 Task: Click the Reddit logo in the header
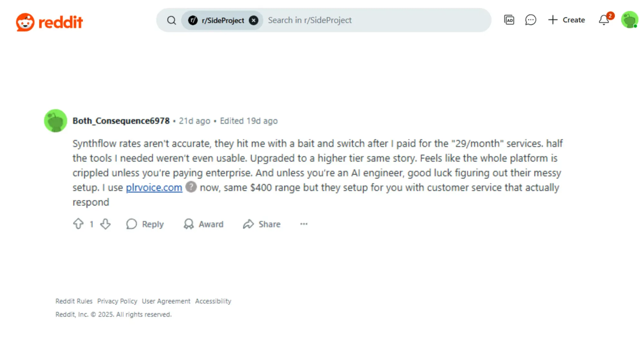click(49, 21)
